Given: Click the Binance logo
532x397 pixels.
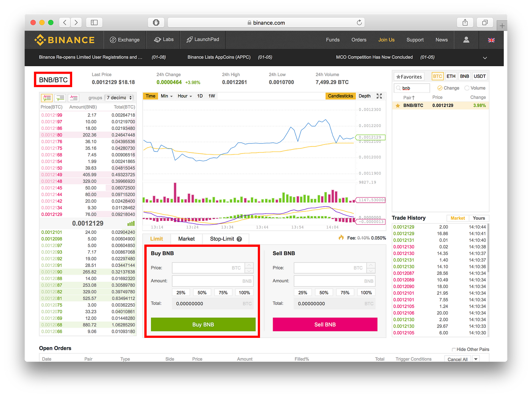Looking at the screenshot, I should (65, 40).
